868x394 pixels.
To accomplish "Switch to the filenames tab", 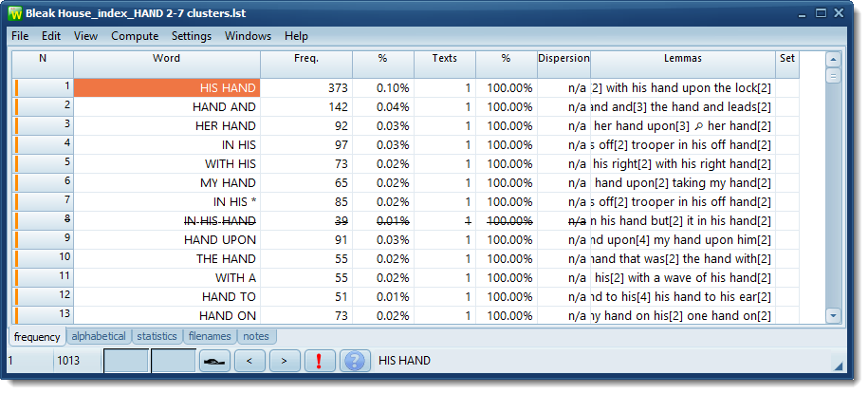I will click(211, 336).
